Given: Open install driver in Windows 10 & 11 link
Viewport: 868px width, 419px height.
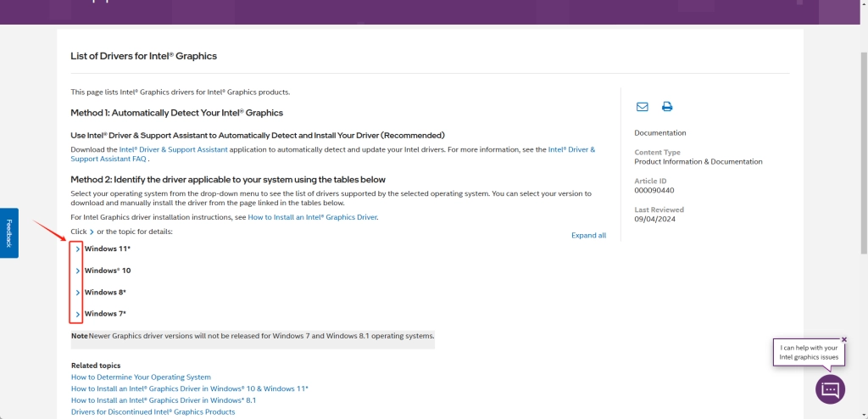Looking at the screenshot, I should tap(189, 388).
